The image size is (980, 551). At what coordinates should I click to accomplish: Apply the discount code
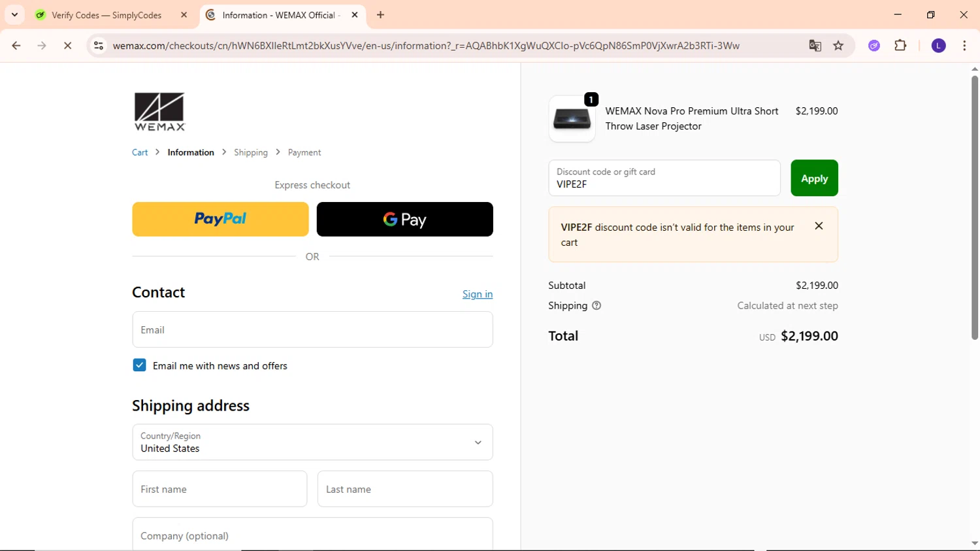click(x=814, y=178)
